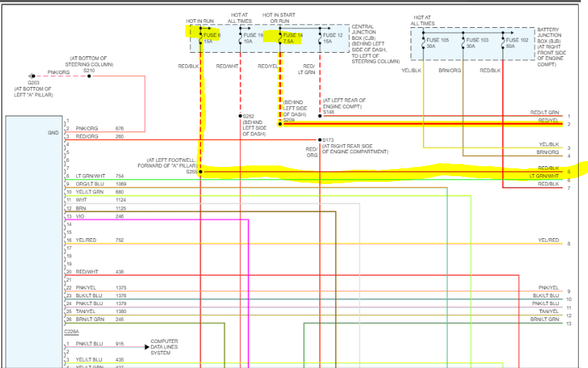Click the S255 splice dot
Screen dimensions: 588x368
click(202, 172)
